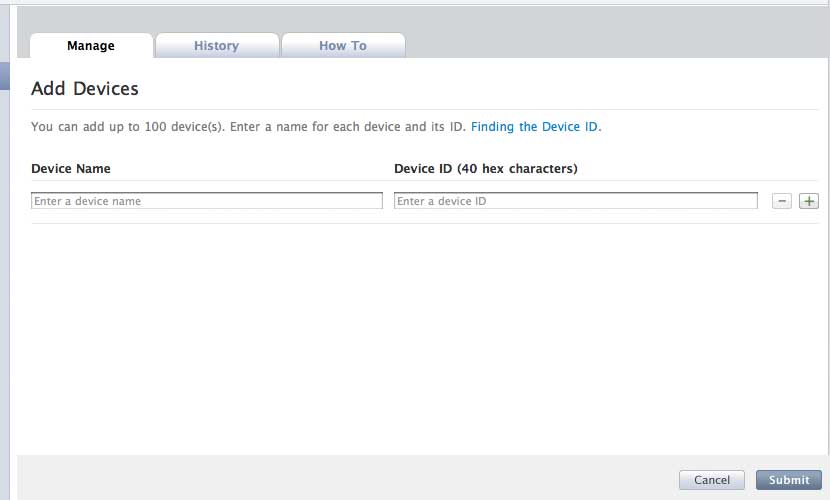Image resolution: width=830 pixels, height=500 pixels.
Task: Click the Add Devices heading
Action: (85, 89)
